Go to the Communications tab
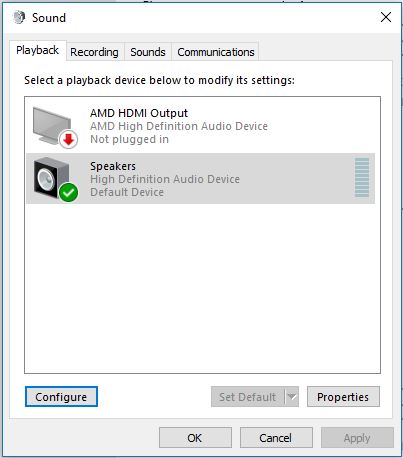This screenshot has width=403, height=458. pyautogui.click(x=216, y=52)
